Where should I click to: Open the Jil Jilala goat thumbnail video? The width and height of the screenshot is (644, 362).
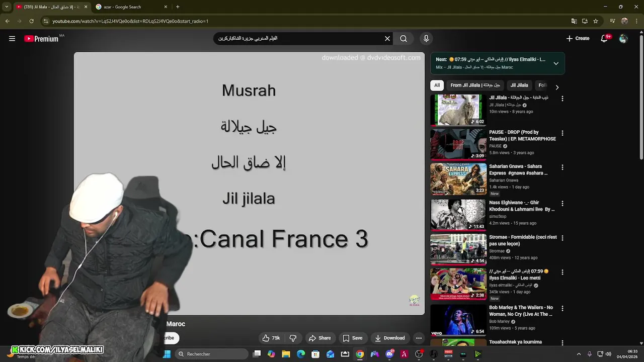[x=458, y=110]
